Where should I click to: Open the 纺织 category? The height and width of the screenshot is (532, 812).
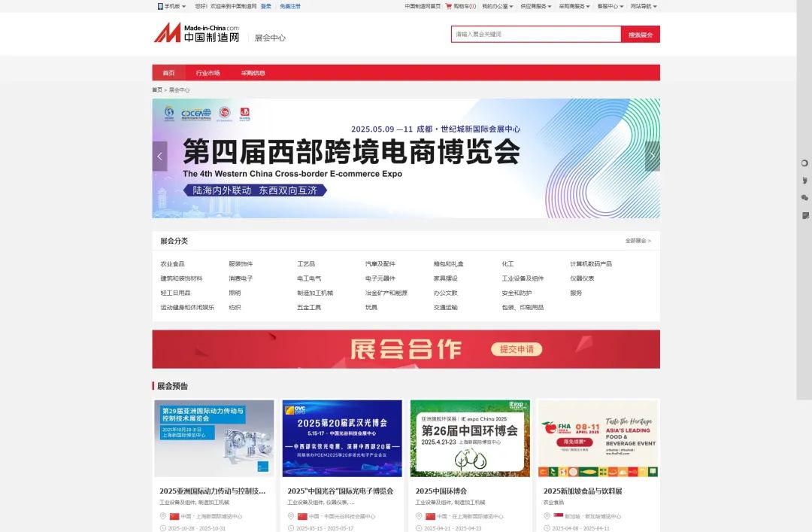pos(235,308)
